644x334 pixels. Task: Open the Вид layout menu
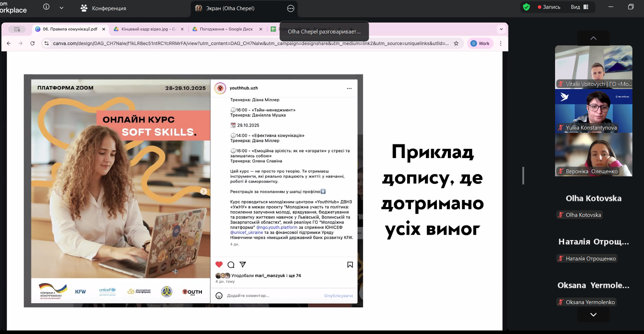pyautogui.click(x=579, y=7)
